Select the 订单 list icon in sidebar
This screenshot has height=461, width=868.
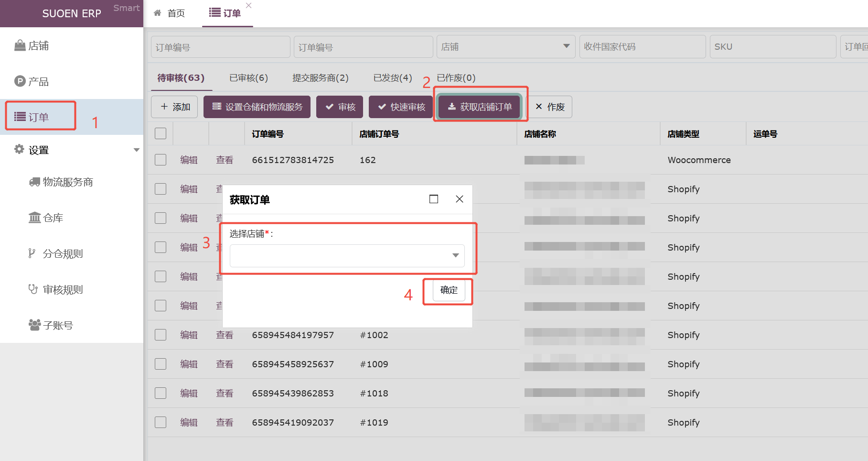click(20, 117)
